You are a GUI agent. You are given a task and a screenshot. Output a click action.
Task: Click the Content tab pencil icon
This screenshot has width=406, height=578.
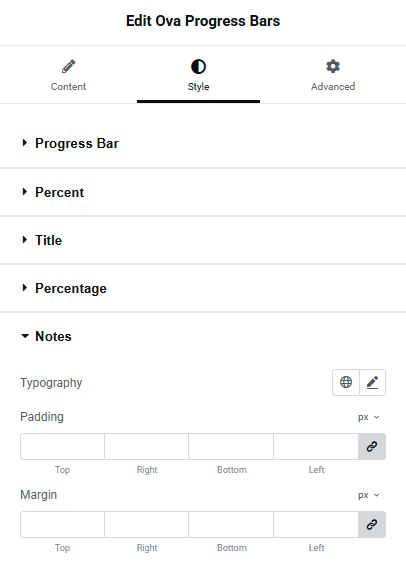(x=69, y=67)
